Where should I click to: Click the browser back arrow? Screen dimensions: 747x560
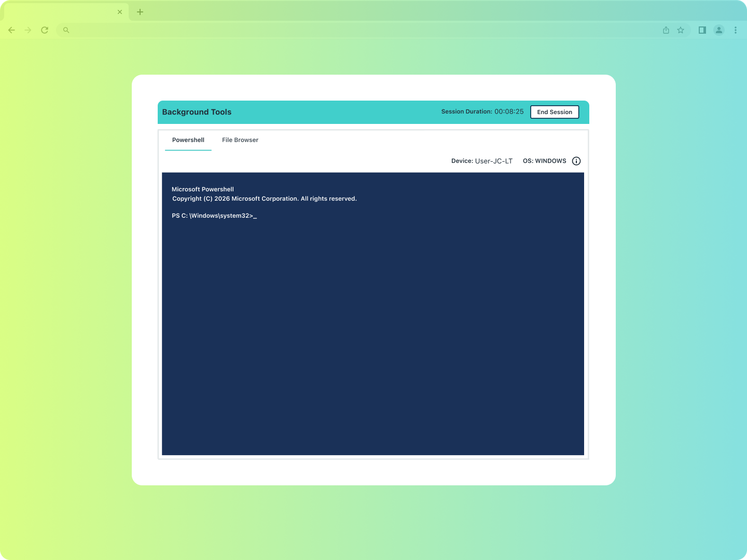pyautogui.click(x=11, y=30)
